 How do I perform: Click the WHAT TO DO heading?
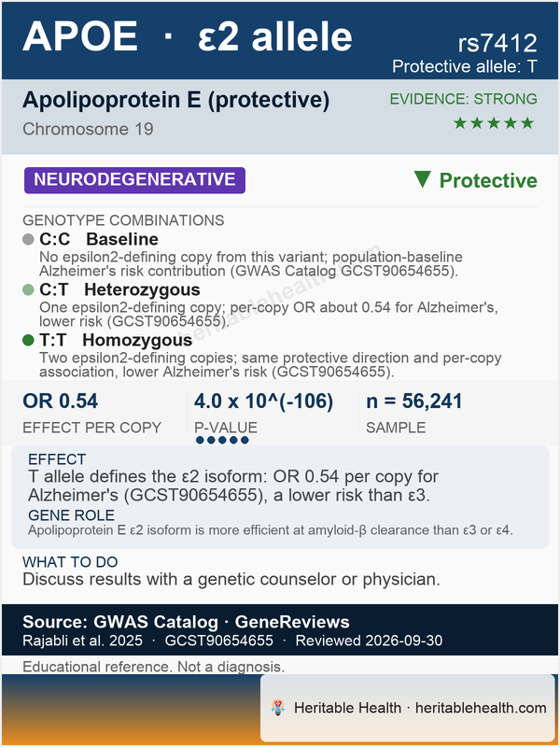click(x=70, y=562)
